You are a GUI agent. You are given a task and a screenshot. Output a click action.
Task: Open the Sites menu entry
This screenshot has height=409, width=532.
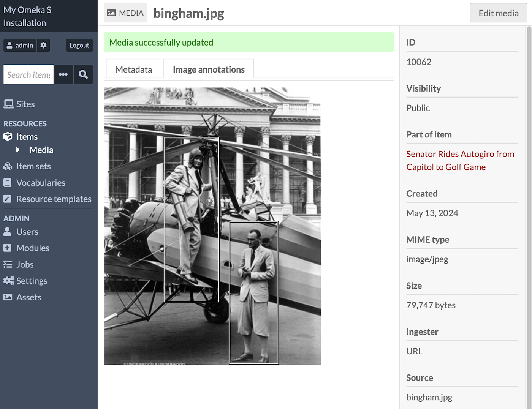25,104
